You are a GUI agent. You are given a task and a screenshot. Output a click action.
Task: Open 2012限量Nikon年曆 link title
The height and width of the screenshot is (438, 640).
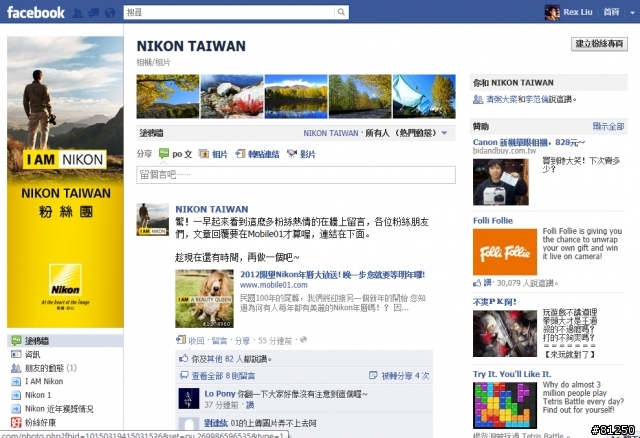tap(333, 275)
